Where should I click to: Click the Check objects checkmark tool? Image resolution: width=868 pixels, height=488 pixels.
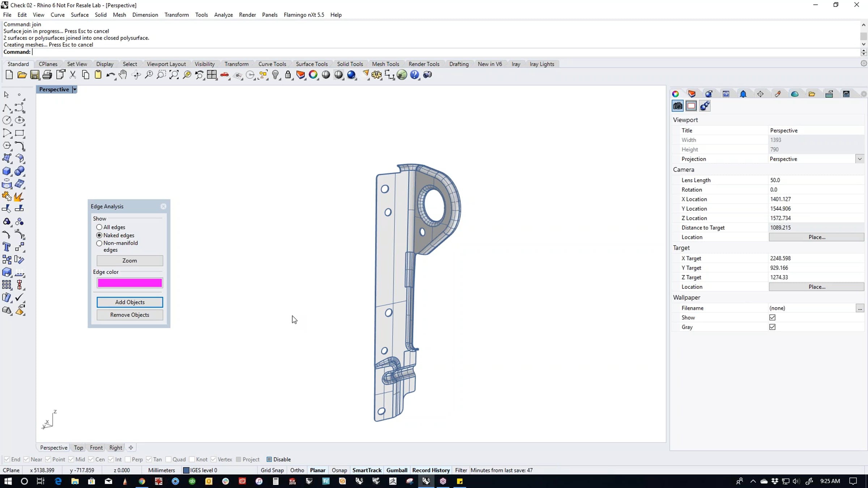(20, 297)
